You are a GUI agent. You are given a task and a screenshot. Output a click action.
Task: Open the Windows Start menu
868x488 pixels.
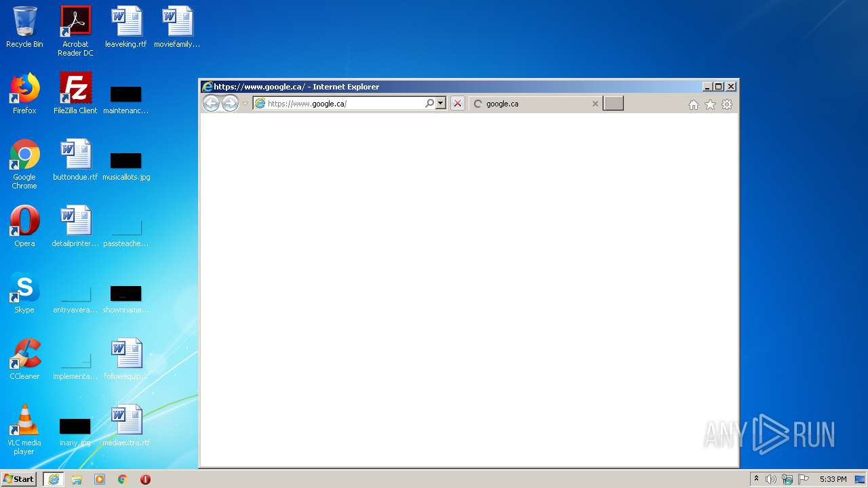coord(19,479)
